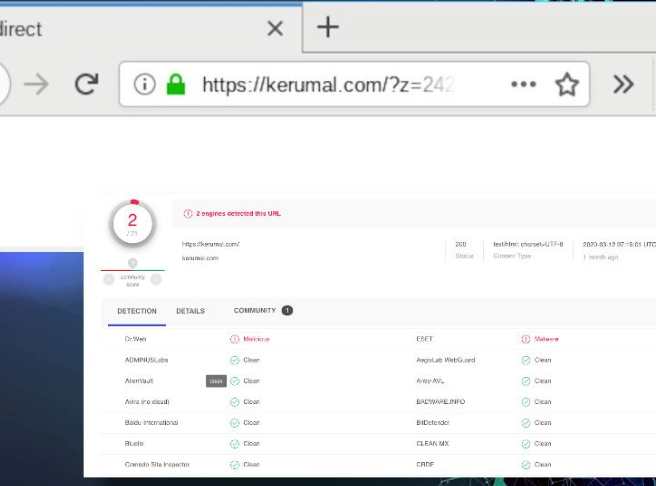
Task: Click the 2/71 detection score circle
Action: [x=132, y=224]
